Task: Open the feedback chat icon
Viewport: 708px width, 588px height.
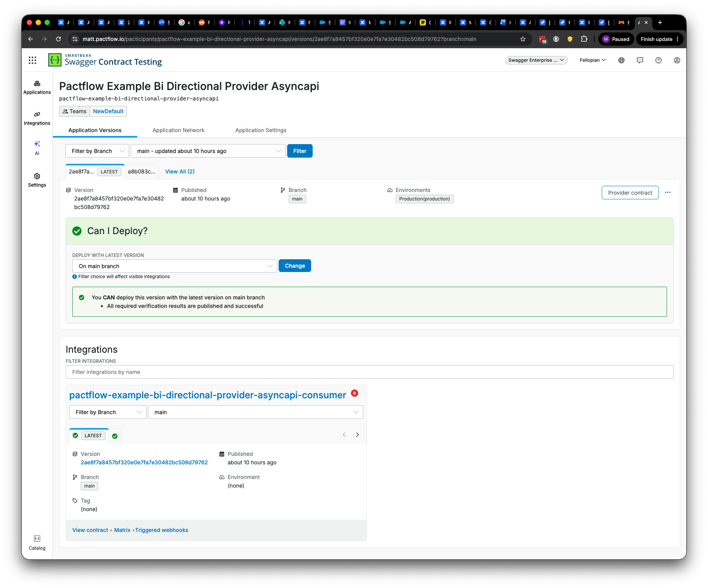Action: pos(640,60)
